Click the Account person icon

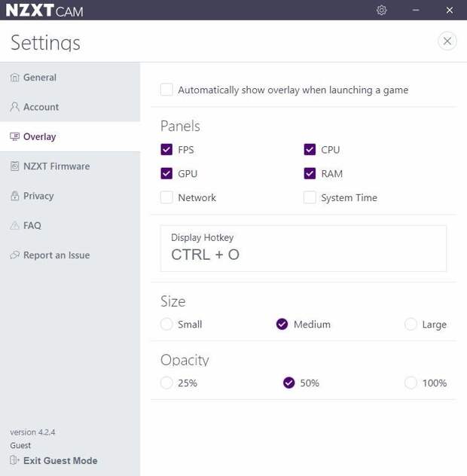pos(14,107)
